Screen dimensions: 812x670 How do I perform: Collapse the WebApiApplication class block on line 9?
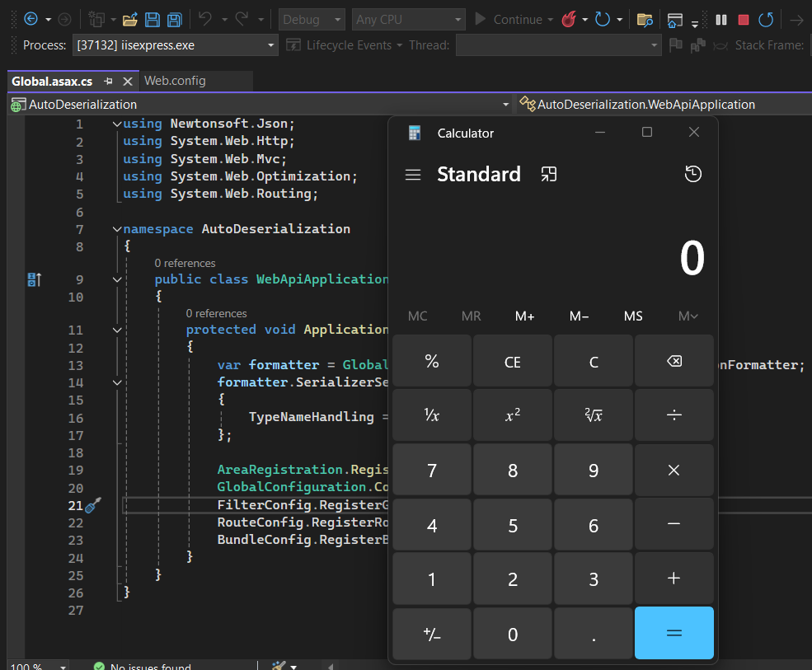(x=117, y=279)
